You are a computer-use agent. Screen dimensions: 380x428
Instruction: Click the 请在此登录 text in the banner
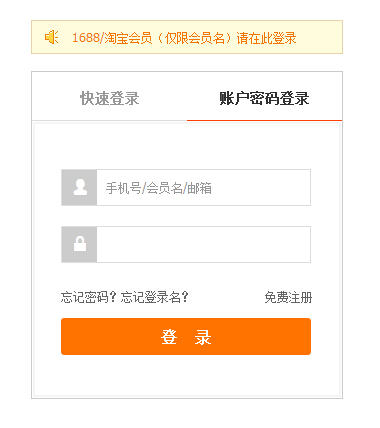pyautogui.click(x=266, y=38)
